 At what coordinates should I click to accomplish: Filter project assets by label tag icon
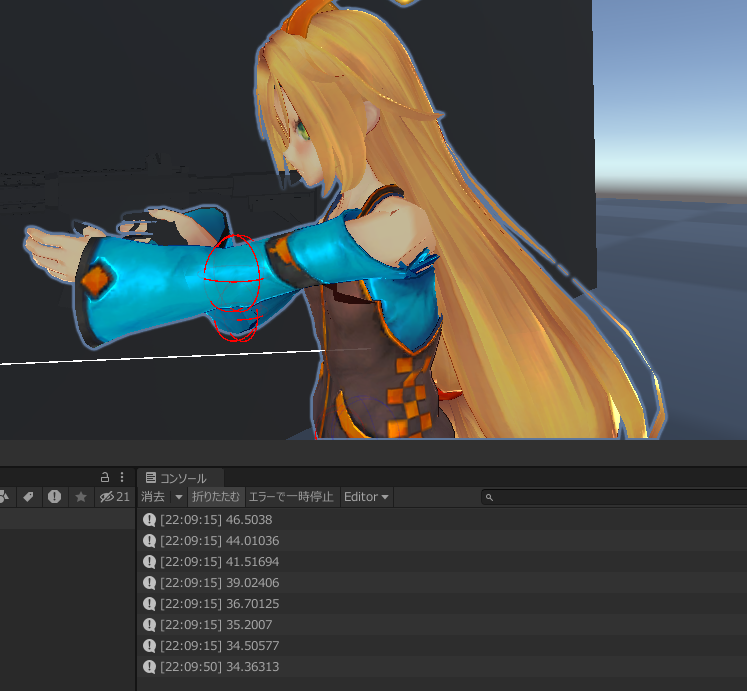pyautogui.click(x=28, y=497)
